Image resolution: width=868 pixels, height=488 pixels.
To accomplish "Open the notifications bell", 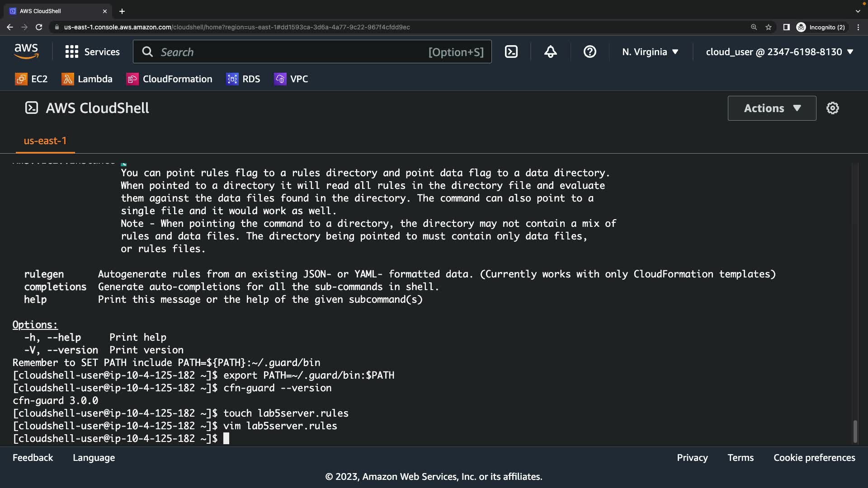I will pos(550,52).
